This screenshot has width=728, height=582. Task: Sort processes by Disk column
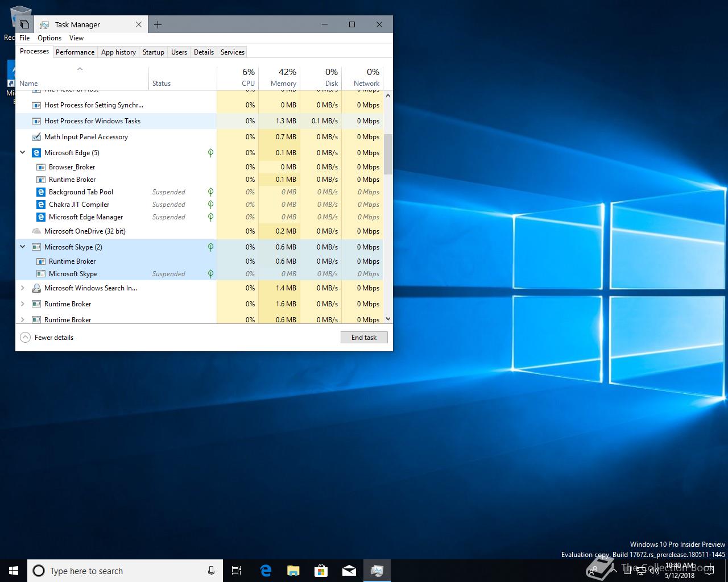pyautogui.click(x=321, y=78)
